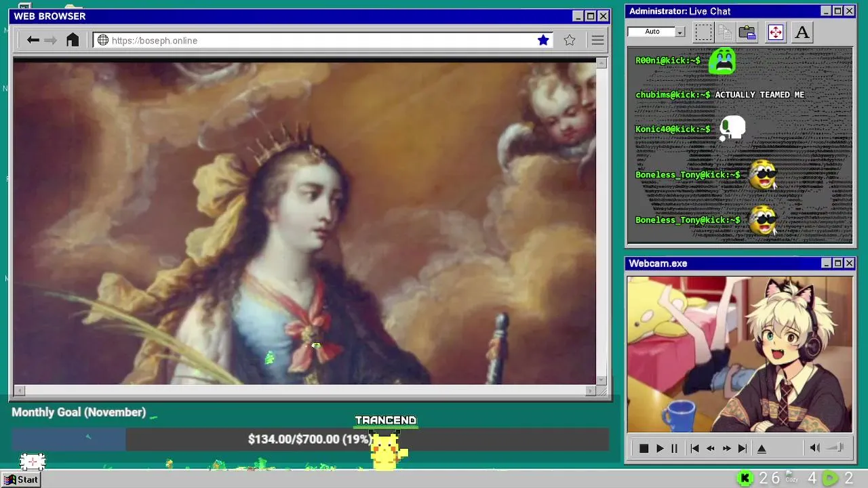Close the Web Browser window
The image size is (868, 488).
[x=604, y=16]
